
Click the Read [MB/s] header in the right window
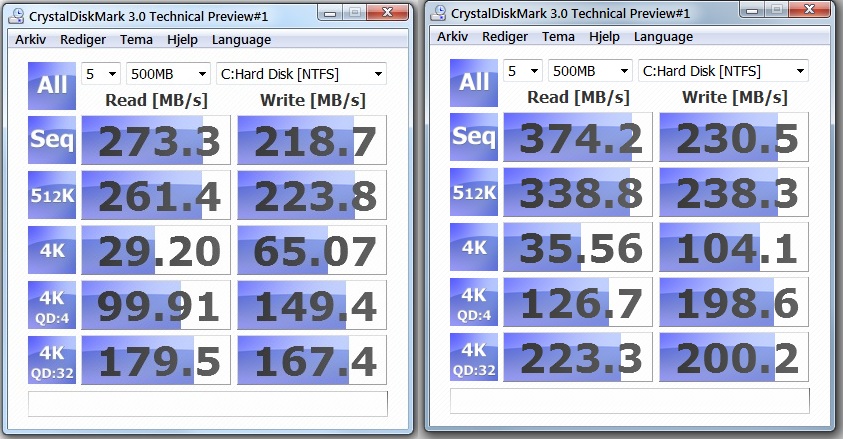tap(578, 98)
